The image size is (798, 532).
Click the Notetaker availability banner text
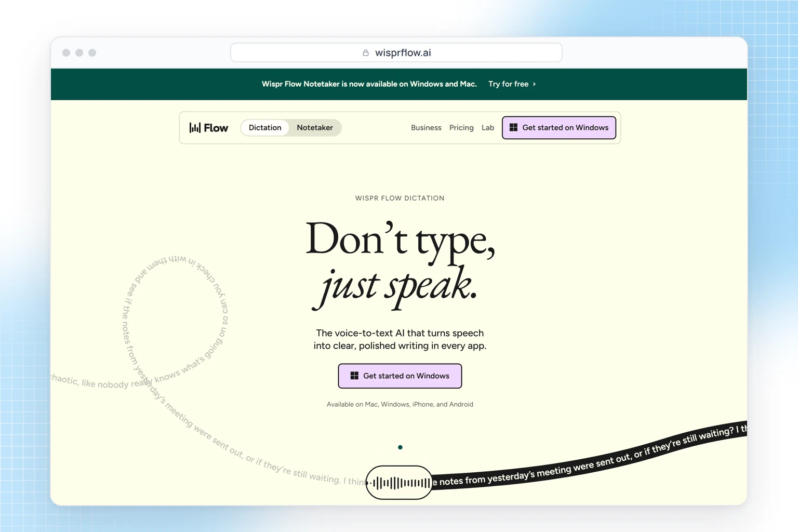(x=369, y=84)
